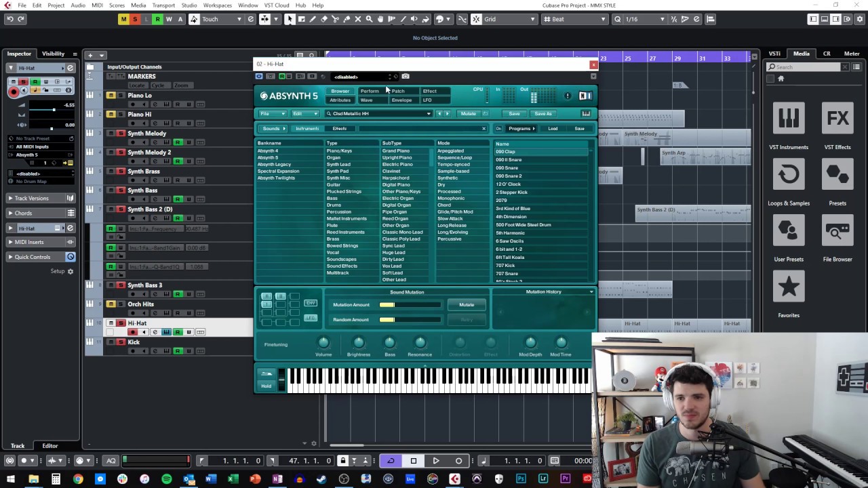Click the Media rack home icon
The width and height of the screenshot is (868, 488).
(x=781, y=79)
